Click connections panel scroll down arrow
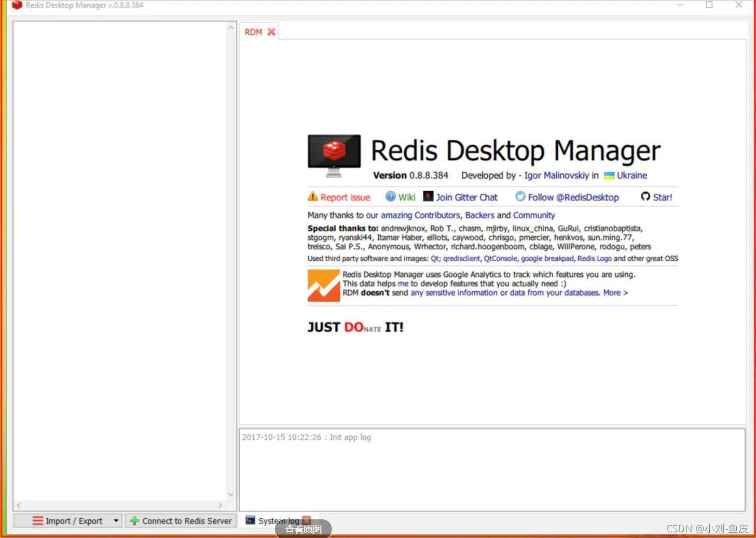This screenshot has width=756, height=538. click(x=231, y=494)
